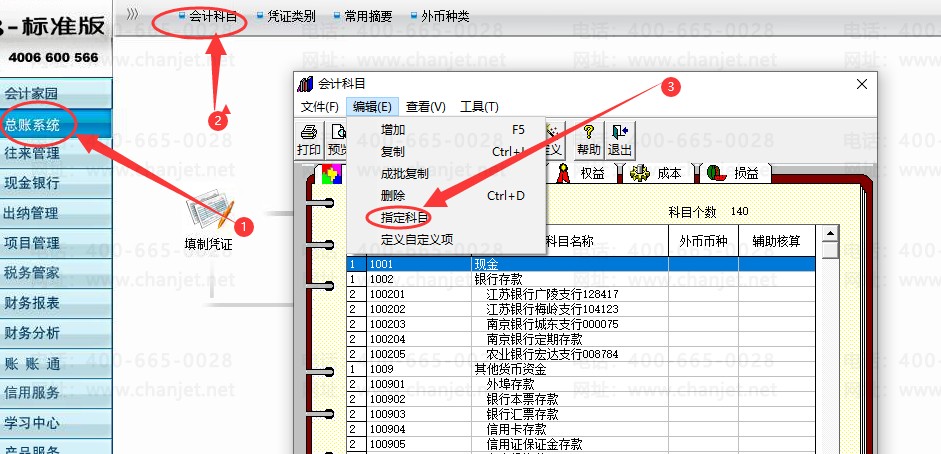Viewport: 941px width, 454px height.
Task: Select the 信用证保证金存款 row
Action: [580, 444]
